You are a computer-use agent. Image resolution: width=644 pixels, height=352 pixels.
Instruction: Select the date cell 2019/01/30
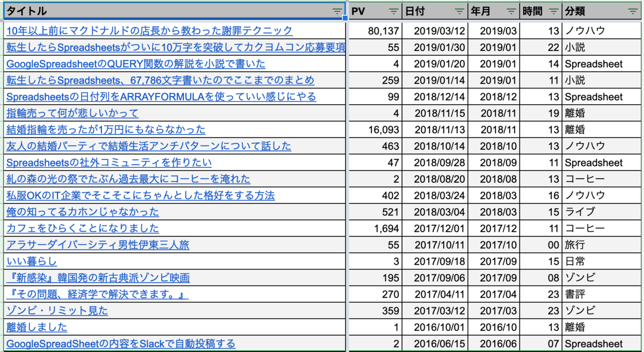(435, 47)
